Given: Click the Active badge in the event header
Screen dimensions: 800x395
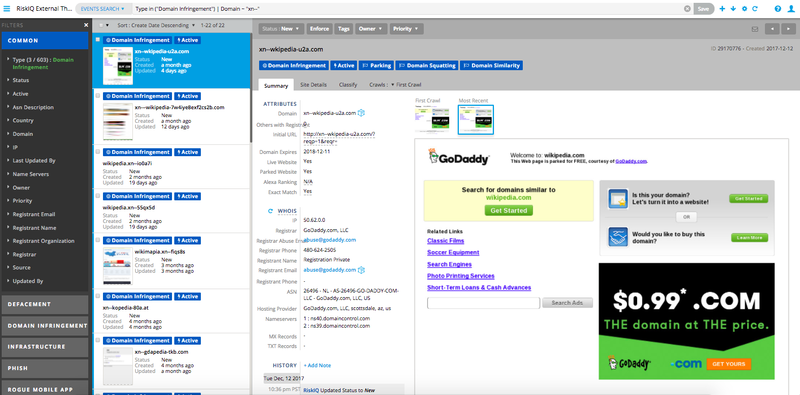Looking at the screenshot, I should [343, 65].
